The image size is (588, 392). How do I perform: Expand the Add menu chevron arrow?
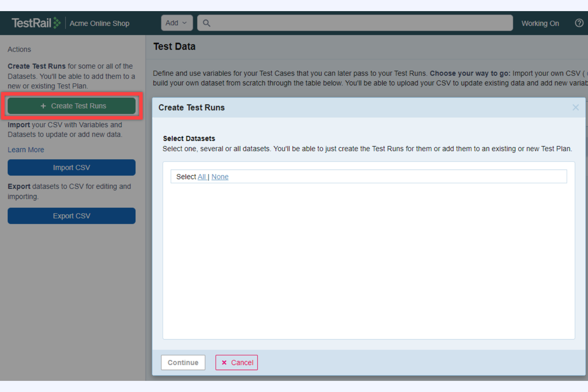185,23
